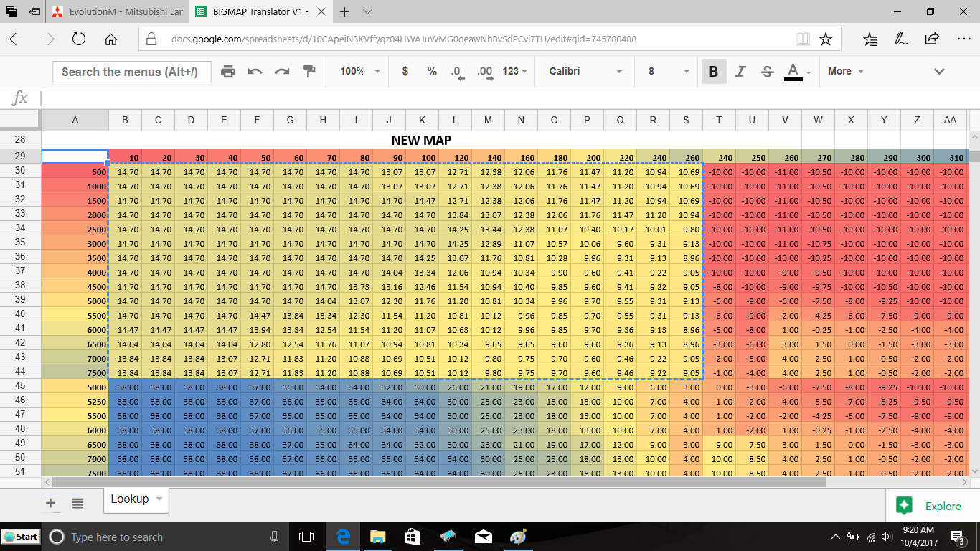Expand the More toolbar options

845,71
